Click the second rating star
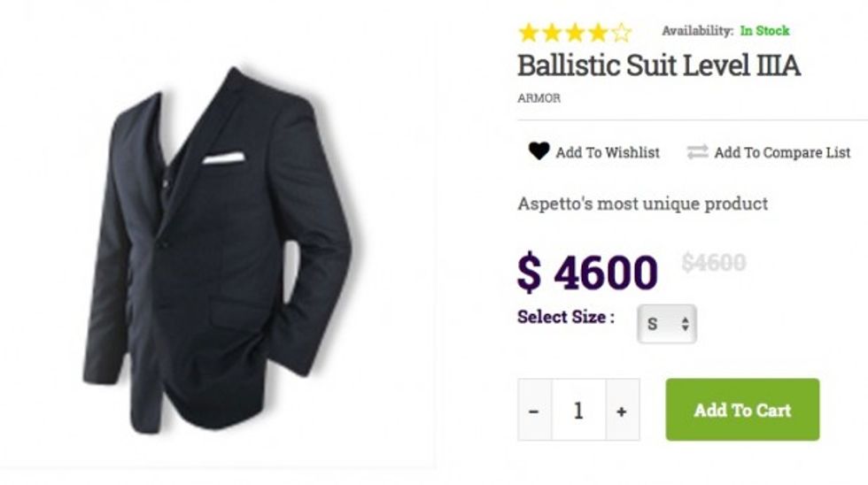The height and width of the screenshot is (485, 868). pos(552,33)
